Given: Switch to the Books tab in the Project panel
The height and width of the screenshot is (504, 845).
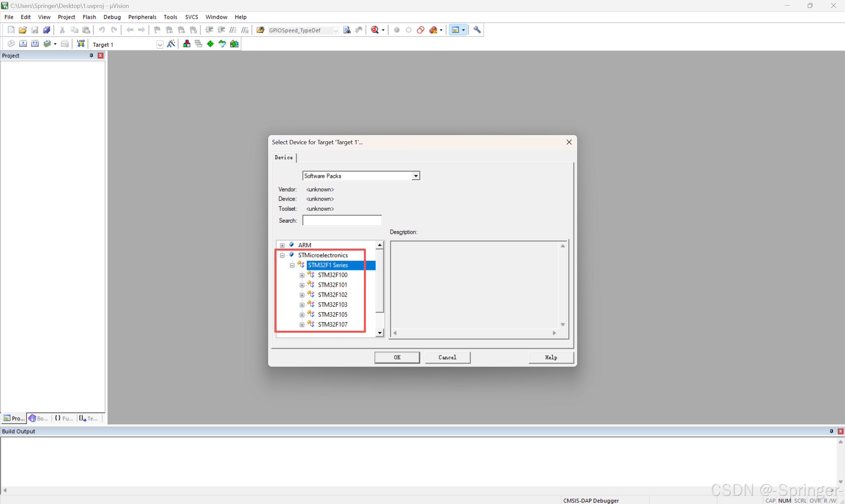Looking at the screenshot, I should click(x=38, y=419).
